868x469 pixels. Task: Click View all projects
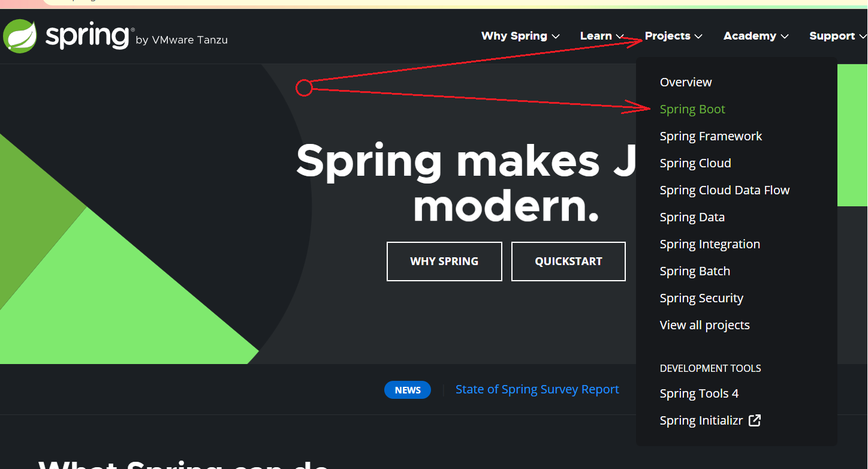point(705,325)
